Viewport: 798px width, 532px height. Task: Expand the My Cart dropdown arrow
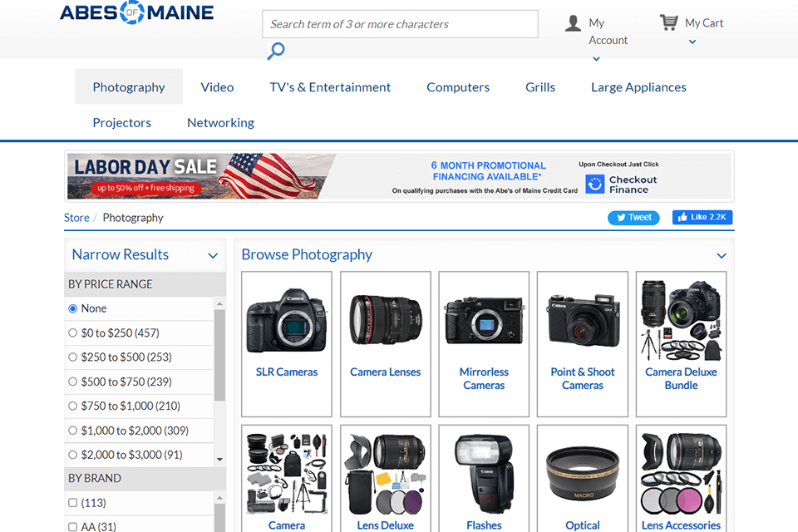coord(692,42)
